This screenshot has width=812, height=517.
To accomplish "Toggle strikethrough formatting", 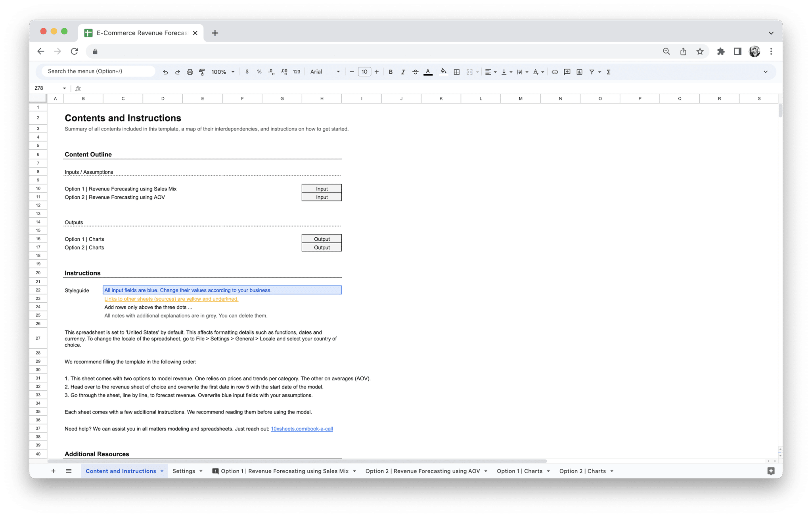I will coord(415,72).
